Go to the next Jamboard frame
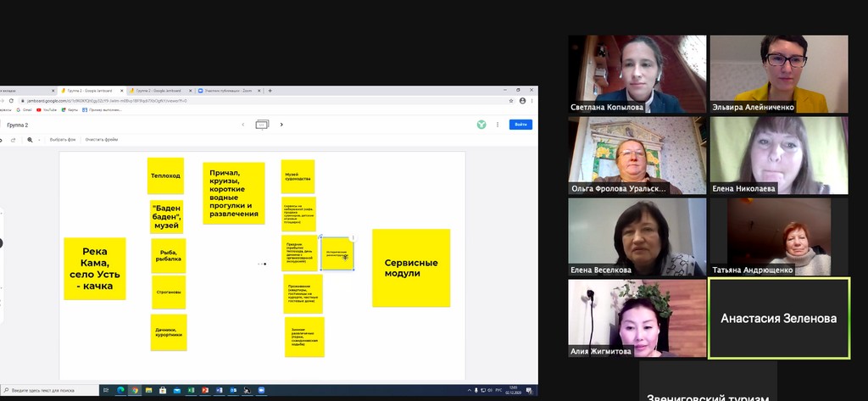Screen dimensions: 868x401 pos(281,125)
